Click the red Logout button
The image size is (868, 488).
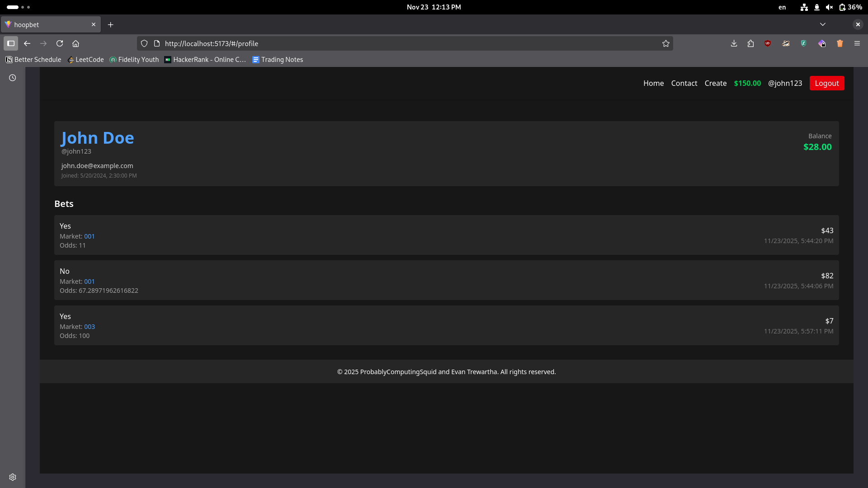(826, 83)
